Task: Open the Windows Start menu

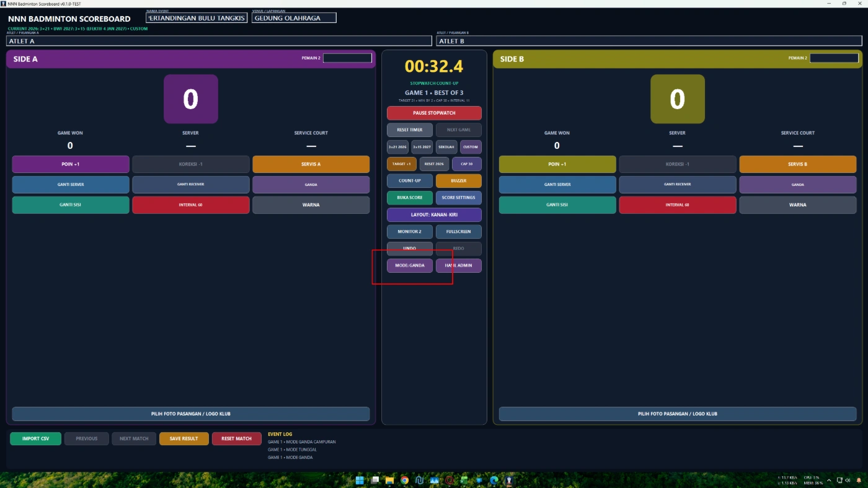Action: coord(360,480)
